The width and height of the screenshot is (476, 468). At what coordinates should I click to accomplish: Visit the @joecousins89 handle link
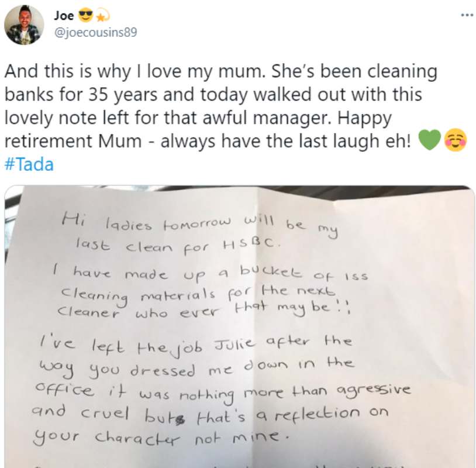[95, 32]
